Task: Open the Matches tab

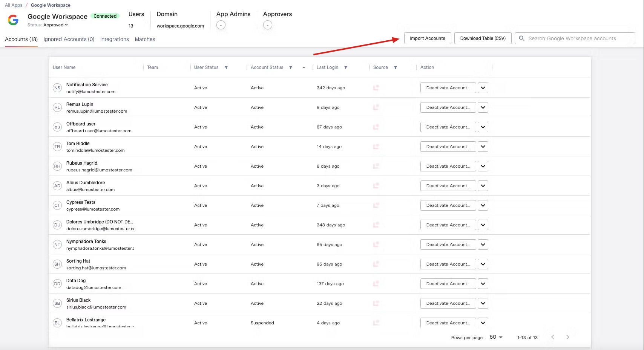Action: (145, 39)
